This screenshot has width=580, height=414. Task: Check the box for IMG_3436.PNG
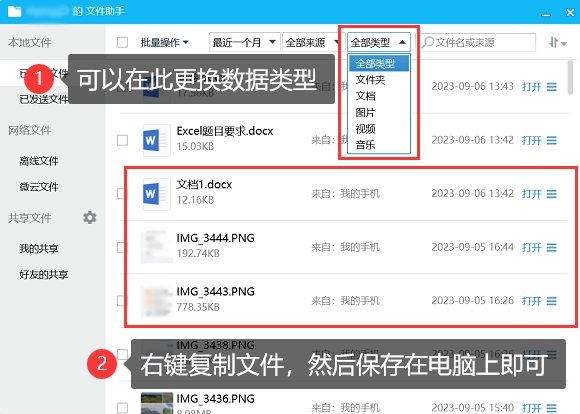122,408
